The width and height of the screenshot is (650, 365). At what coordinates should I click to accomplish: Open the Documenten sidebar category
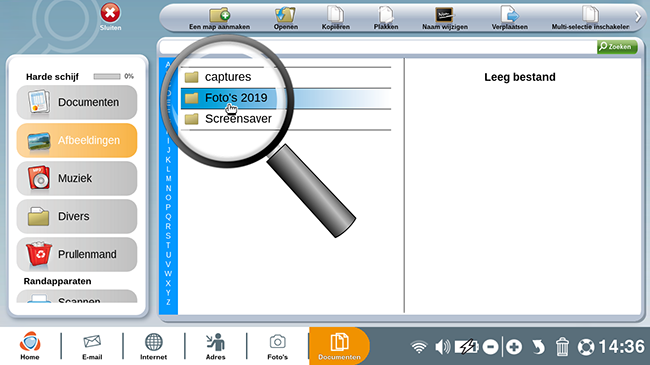tap(77, 102)
